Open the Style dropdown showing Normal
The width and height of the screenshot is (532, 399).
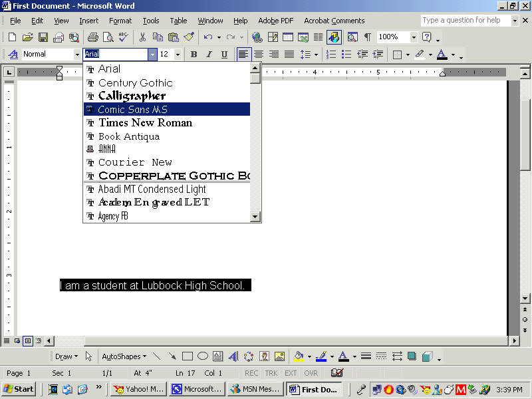[x=77, y=55]
